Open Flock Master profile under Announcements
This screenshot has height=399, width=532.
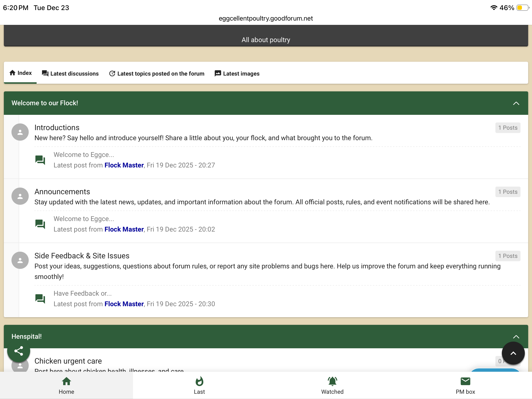point(124,229)
